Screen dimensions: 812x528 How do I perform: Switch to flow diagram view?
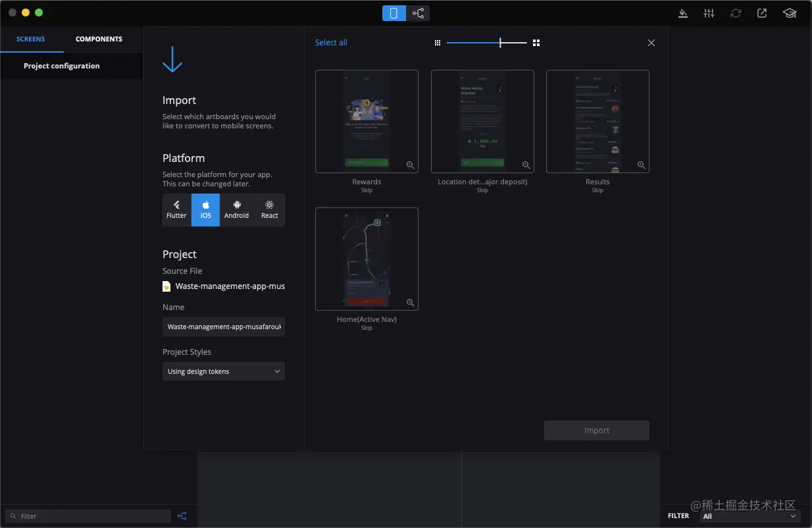pos(418,13)
